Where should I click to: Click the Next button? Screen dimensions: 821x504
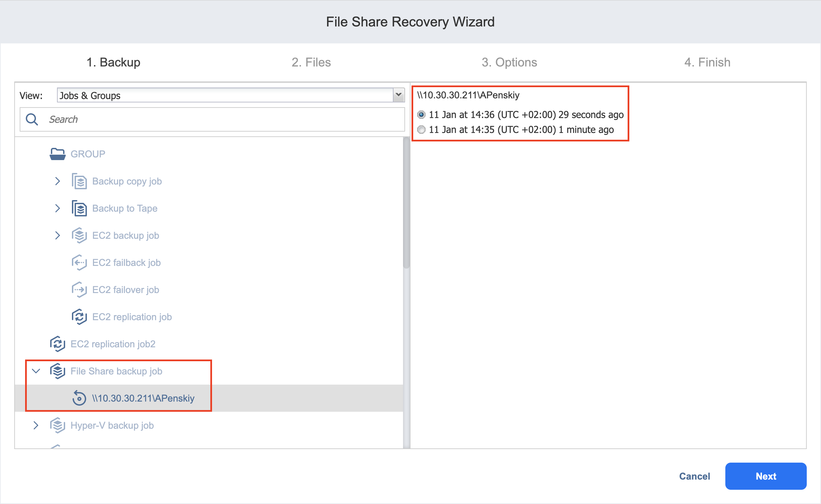pyautogui.click(x=766, y=476)
